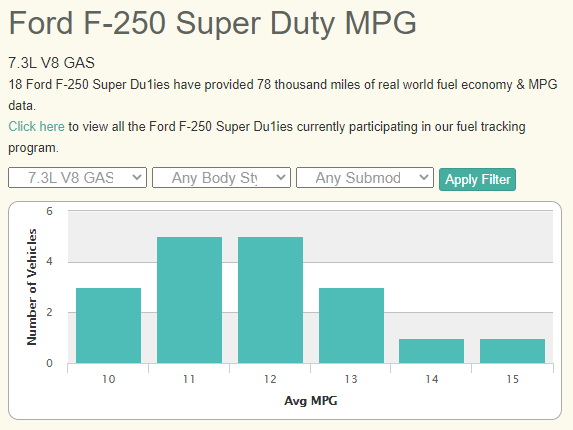
Task: Click the '7.3L V8 GAS' subtitle text
Action: 52,63
